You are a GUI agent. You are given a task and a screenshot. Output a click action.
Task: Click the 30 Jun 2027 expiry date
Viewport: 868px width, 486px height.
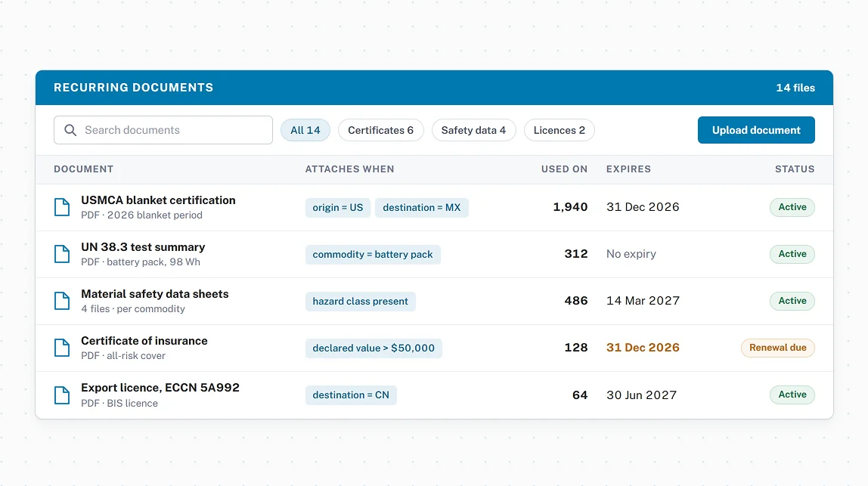[x=642, y=395]
